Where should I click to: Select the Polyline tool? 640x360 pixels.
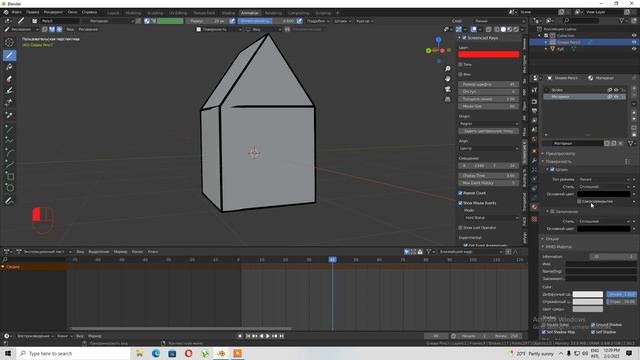pyautogui.click(x=9, y=140)
